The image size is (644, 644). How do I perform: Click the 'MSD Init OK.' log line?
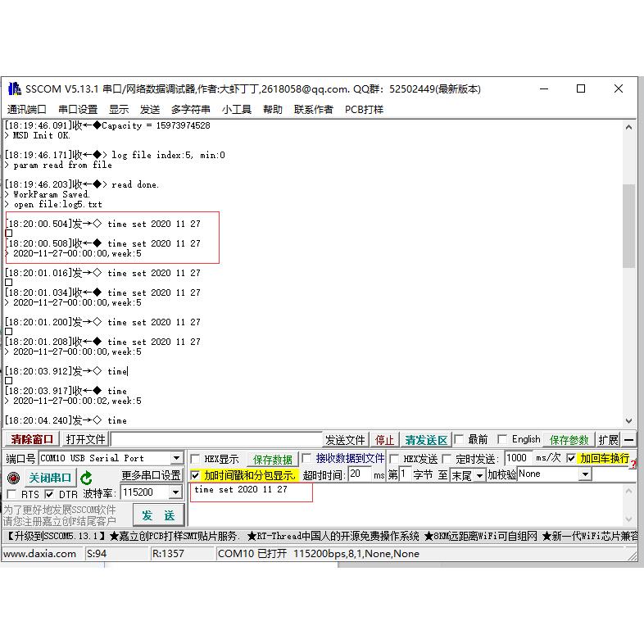pyautogui.click(x=41, y=135)
